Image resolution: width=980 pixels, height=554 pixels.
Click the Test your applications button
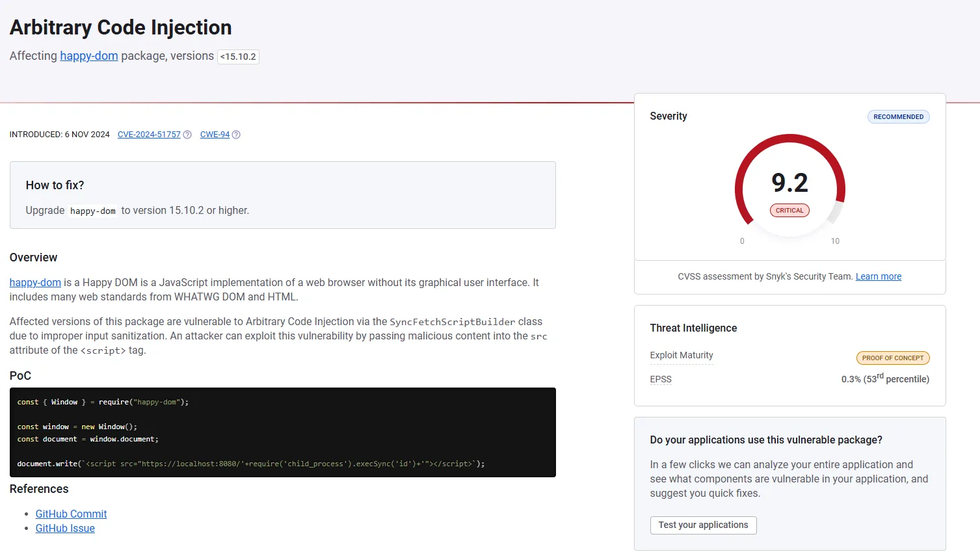[x=703, y=525]
